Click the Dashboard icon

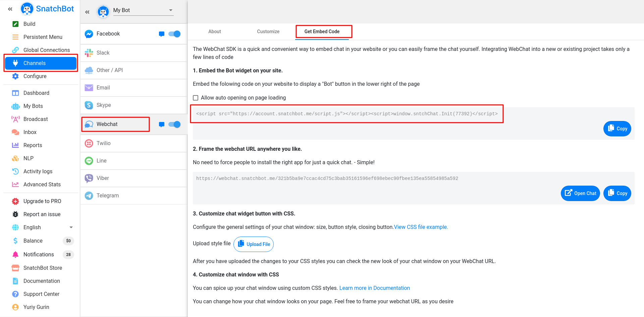[x=15, y=93]
